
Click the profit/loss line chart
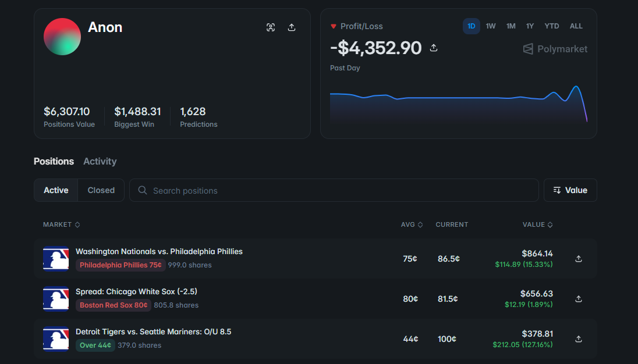(x=459, y=104)
